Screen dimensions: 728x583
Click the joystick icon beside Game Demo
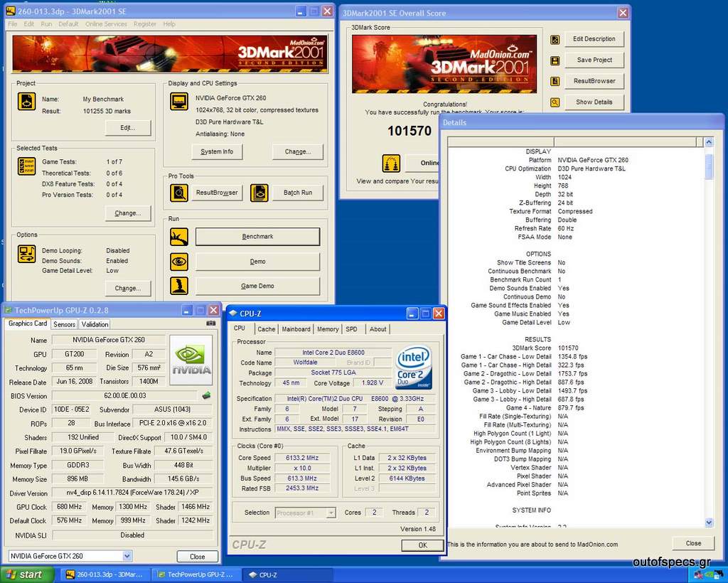tap(178, 286)
